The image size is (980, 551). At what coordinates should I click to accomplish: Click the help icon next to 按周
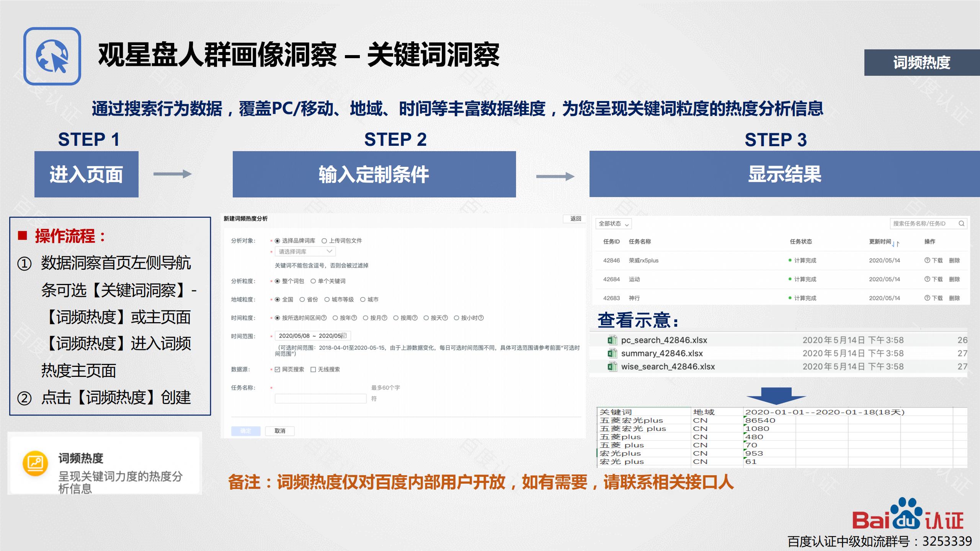[x=415, y=318]
